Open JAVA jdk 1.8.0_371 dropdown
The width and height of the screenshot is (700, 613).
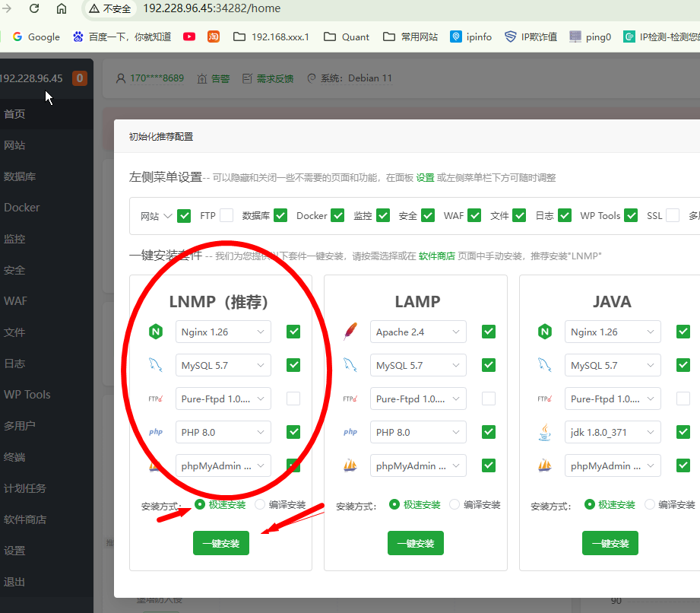coord(613,433)
